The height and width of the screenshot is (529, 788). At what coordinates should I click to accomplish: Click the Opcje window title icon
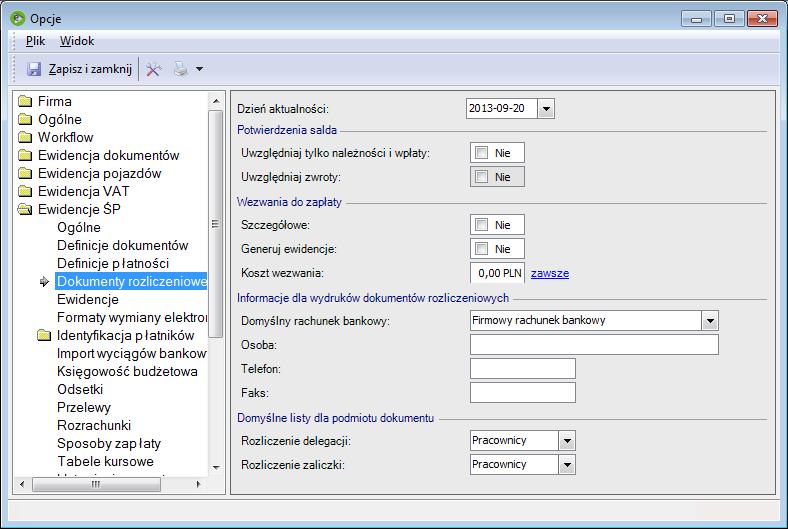[18, 19]
